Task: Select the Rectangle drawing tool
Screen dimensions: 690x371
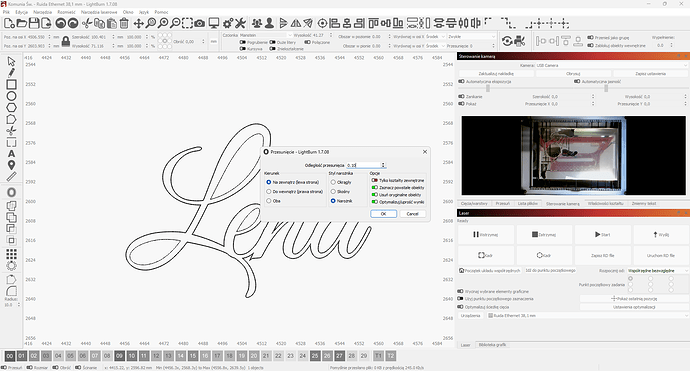Action: coord(11,84)
